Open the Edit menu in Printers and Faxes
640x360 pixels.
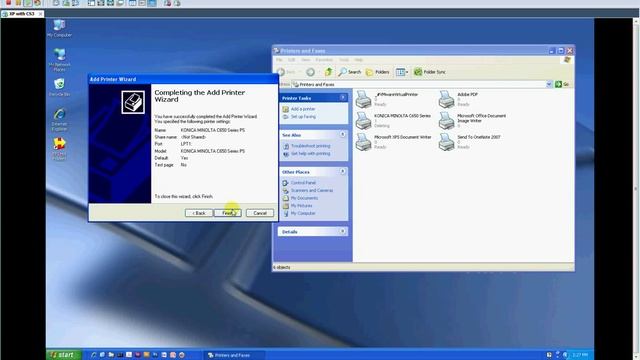pyautogui.click(x=291, y=60)
